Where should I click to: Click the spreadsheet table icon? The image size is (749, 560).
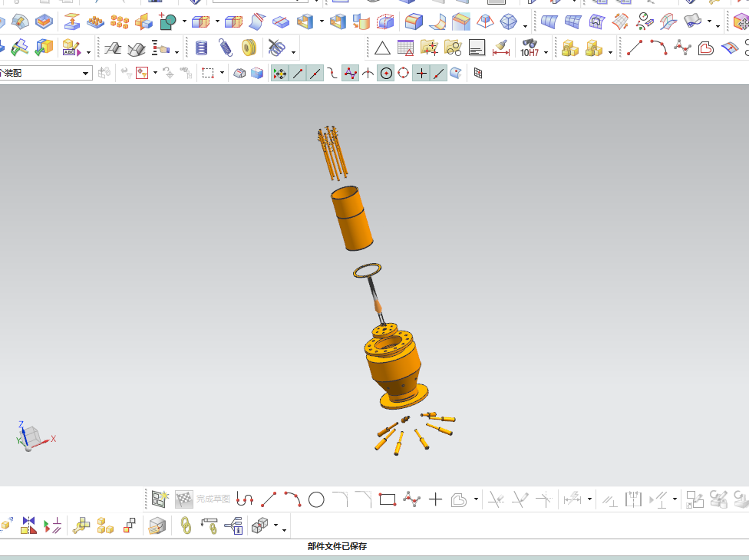pos(405,48)
